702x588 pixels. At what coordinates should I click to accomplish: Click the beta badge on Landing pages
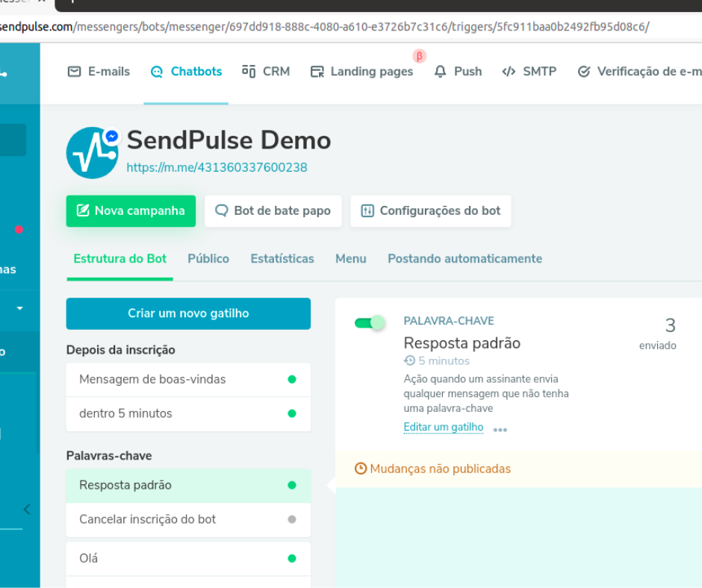pyautogui.click(x=420, y=57)
